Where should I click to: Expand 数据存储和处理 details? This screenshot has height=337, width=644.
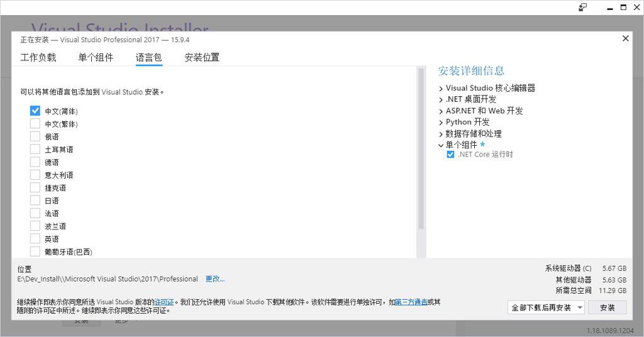point(441,134)
